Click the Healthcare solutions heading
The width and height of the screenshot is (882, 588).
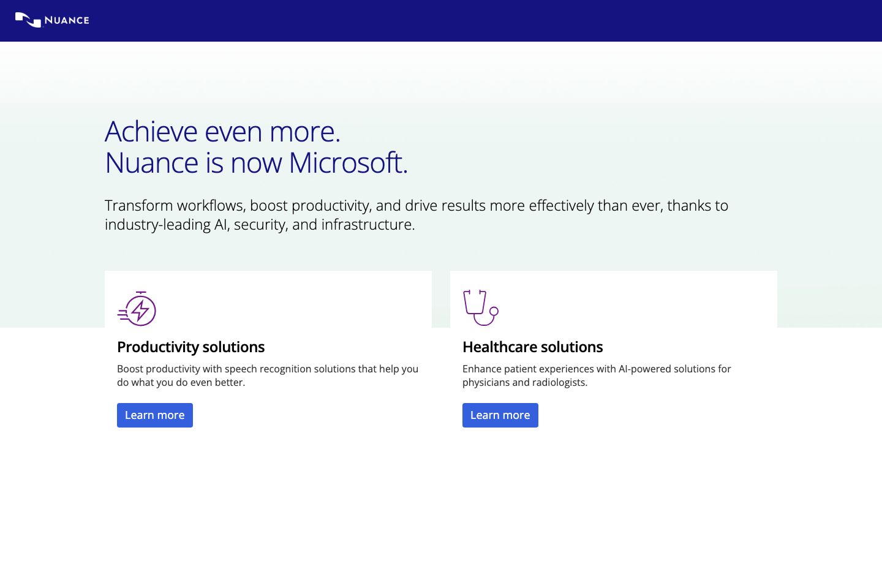pos(532,347)
